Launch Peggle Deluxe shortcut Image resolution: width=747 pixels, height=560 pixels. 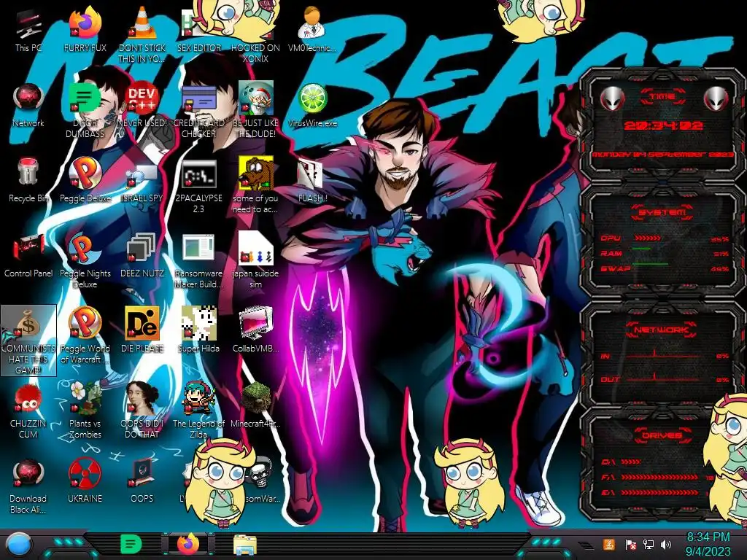85,180
